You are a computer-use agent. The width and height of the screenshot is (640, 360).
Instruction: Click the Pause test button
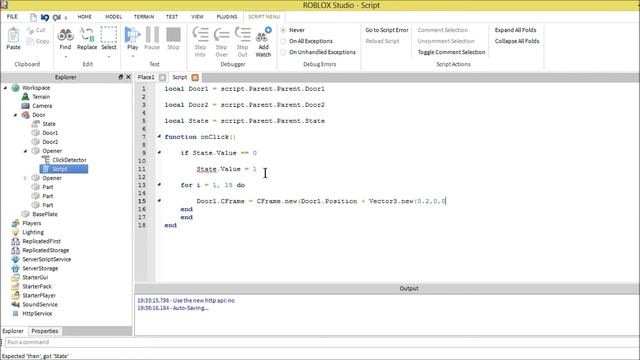coord(152,35)
